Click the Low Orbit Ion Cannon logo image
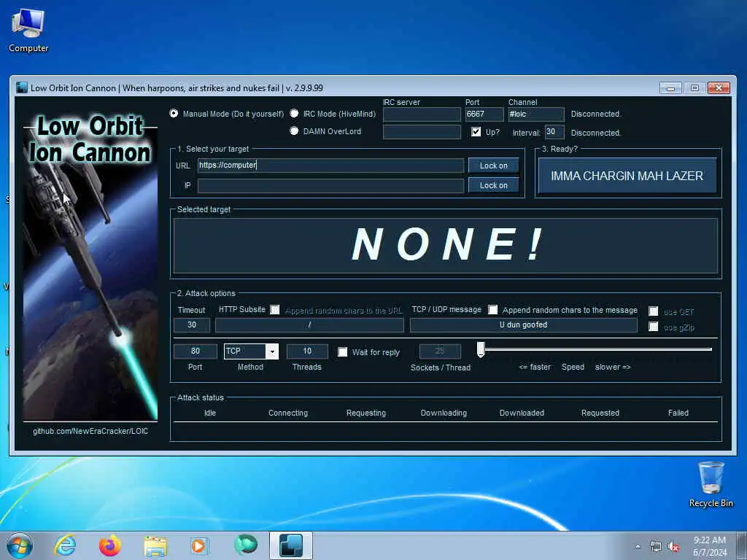Screen dimensions: 747x560 [x=90, y=267]
